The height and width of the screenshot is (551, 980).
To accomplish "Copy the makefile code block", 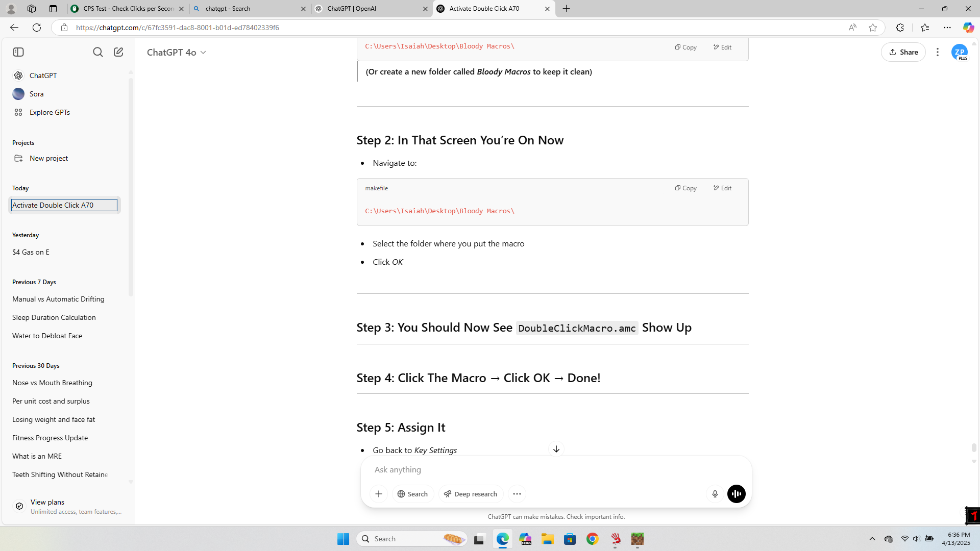I will point(685,188).
